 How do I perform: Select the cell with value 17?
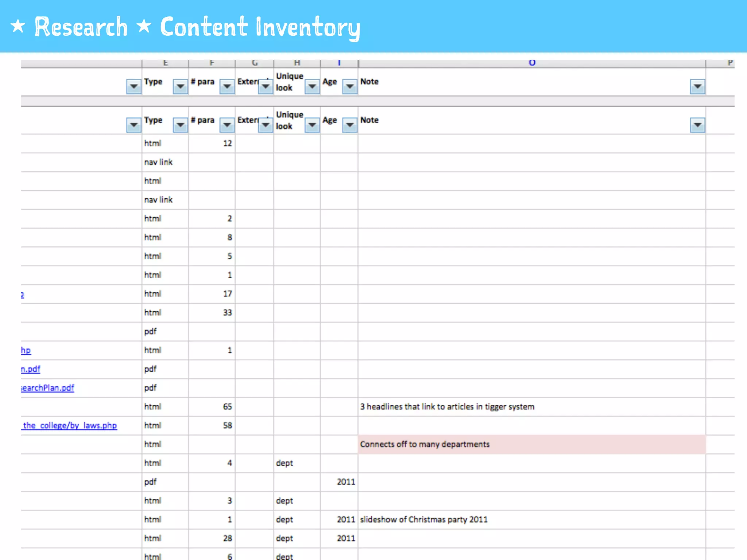(x=212, y=294)
